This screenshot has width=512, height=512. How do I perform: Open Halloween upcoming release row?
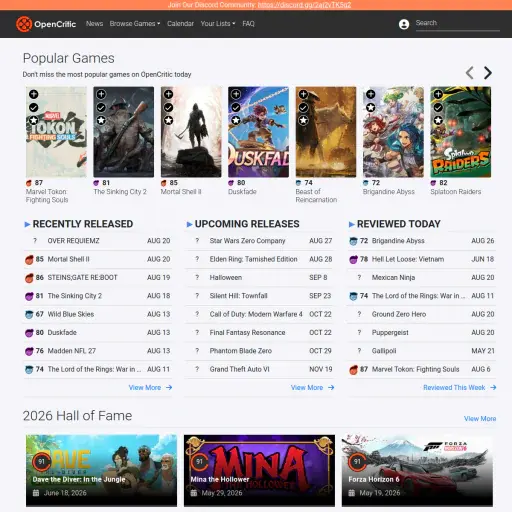coord(260,277)
